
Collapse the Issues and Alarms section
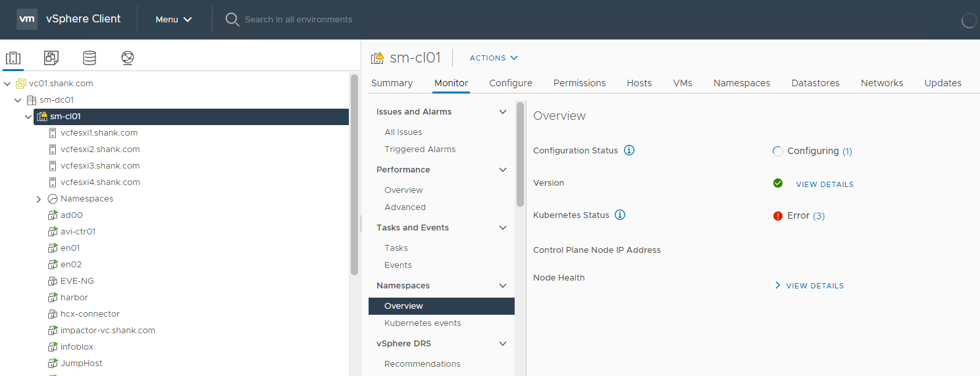pos(503,112)
